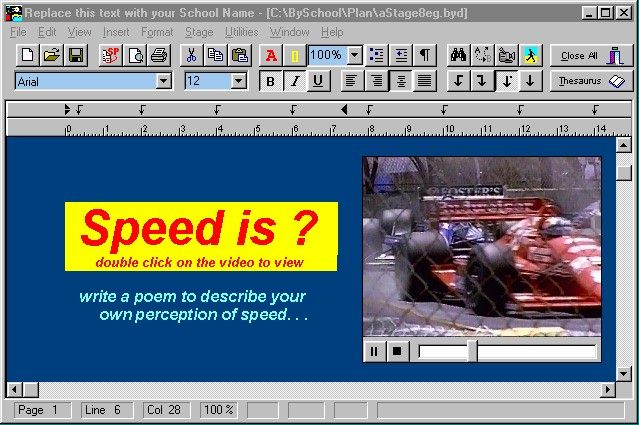639x425 pixels.
Task: Click the 'write a poem' instruction text
Action: coord(194,305)
